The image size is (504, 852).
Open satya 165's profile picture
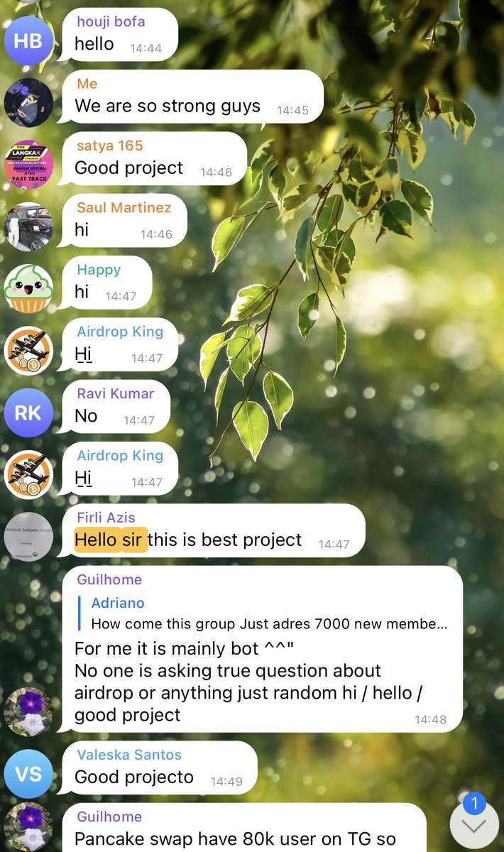pyautogui.click(x=28, y=165)
